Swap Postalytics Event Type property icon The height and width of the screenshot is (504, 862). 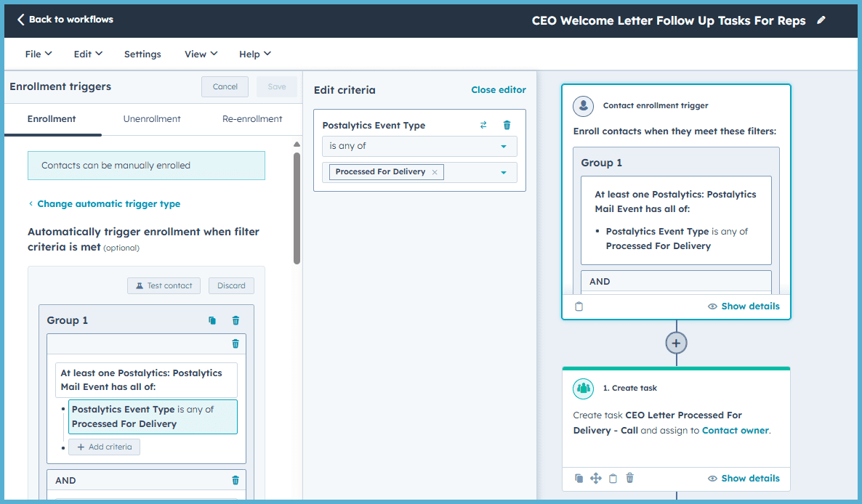483,125
